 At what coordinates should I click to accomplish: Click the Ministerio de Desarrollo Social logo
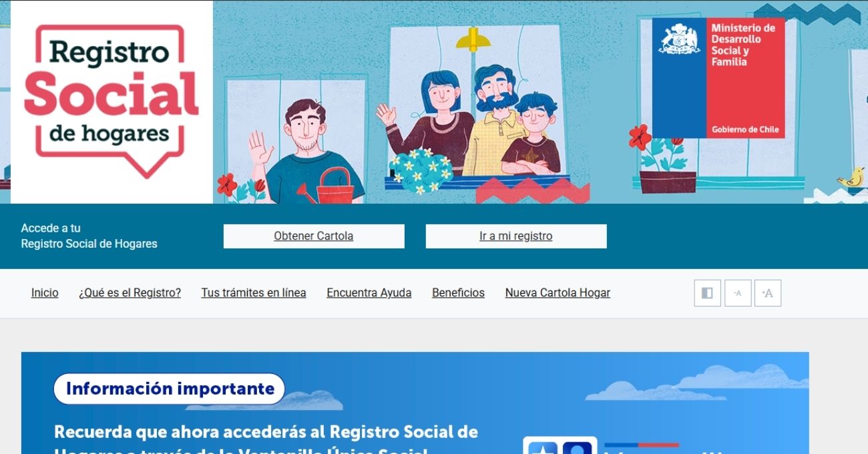(718, 78)
